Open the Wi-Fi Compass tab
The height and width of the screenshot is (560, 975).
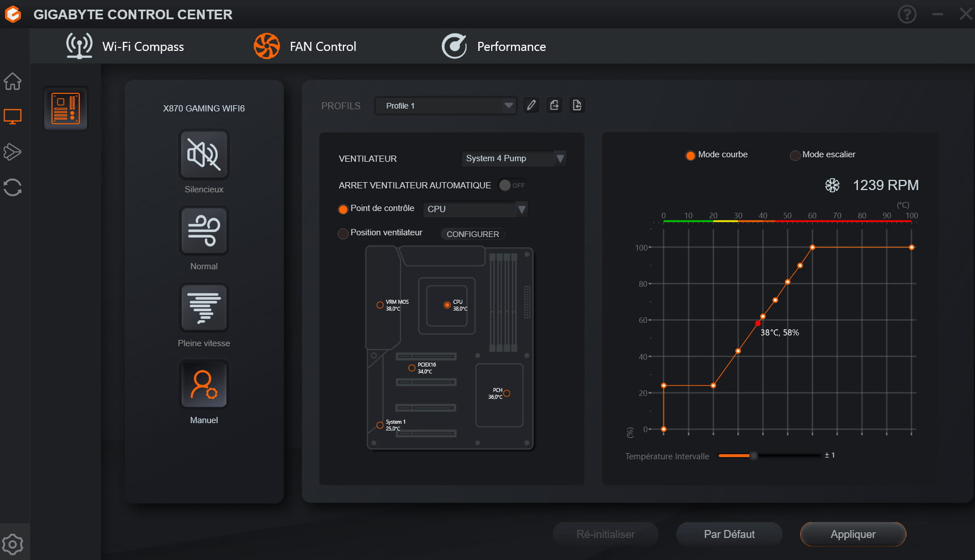pyautogui.click(x=126, y=46)
